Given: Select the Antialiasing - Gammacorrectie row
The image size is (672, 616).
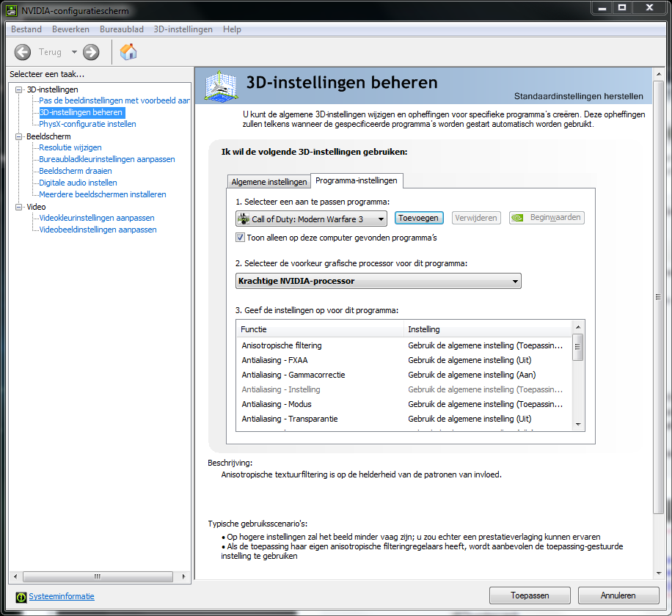Looking at the screenshot, I should pyautogui.click(x=403, y=375).
